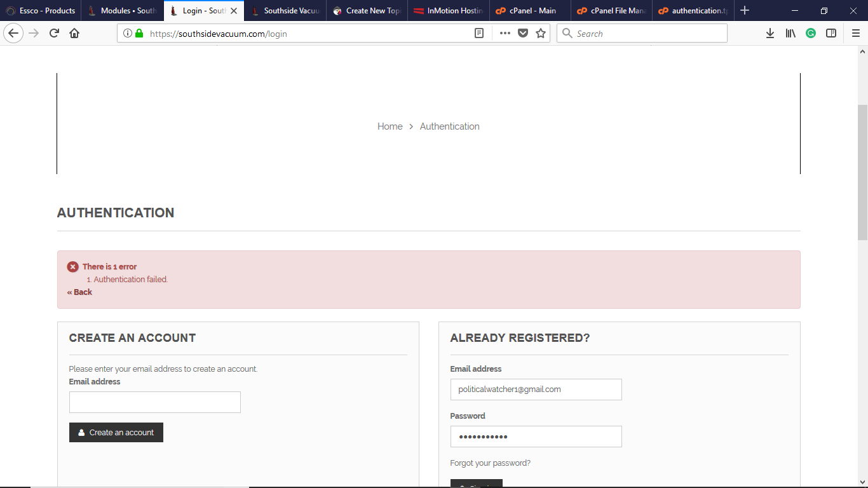Bookmark this page with the star

(541, 34)
